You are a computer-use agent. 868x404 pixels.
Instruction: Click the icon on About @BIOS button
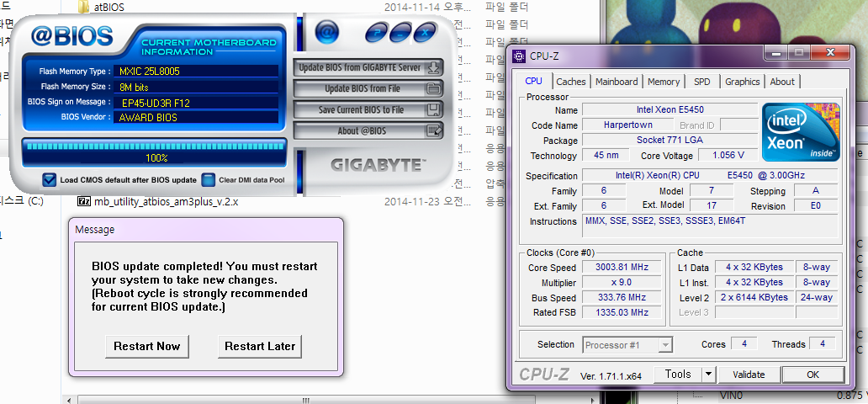(x=435, y=130)
